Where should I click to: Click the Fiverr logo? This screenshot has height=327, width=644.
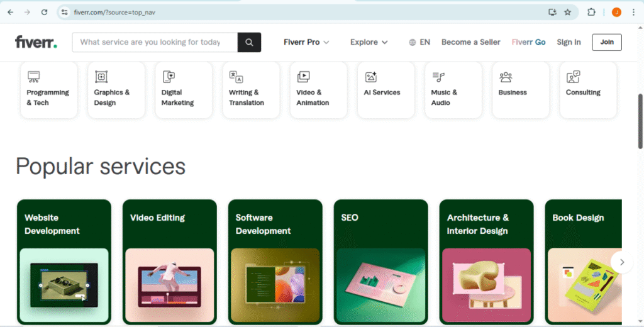36,42
